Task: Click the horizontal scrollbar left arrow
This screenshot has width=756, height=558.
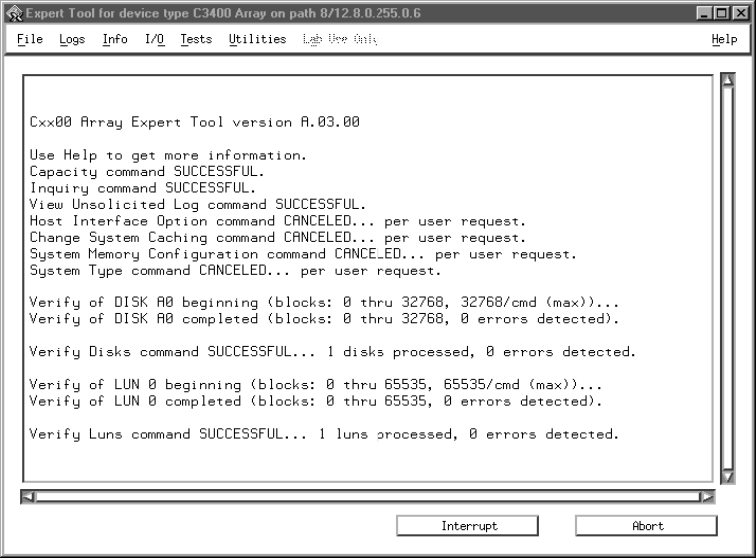Action: (x=28, y=497)
